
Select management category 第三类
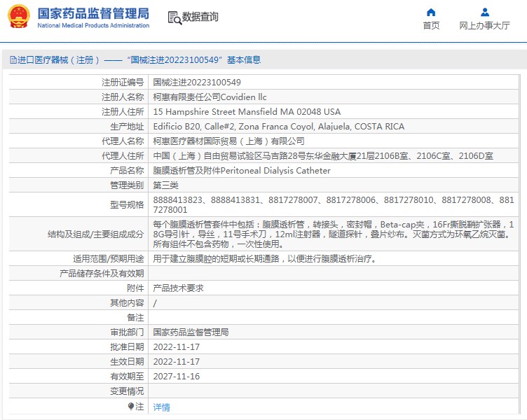(x=165, y=185)
